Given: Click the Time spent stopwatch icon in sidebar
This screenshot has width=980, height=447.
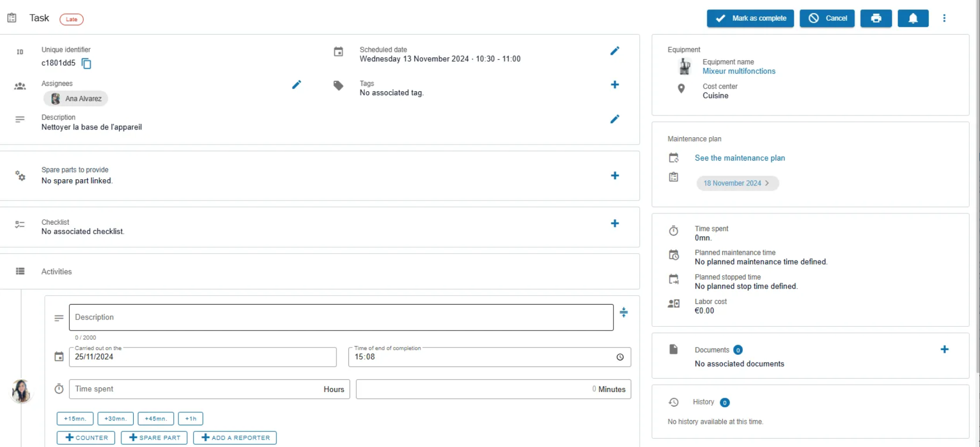Looking at the screenshot, I should click(x=674, y=230).
